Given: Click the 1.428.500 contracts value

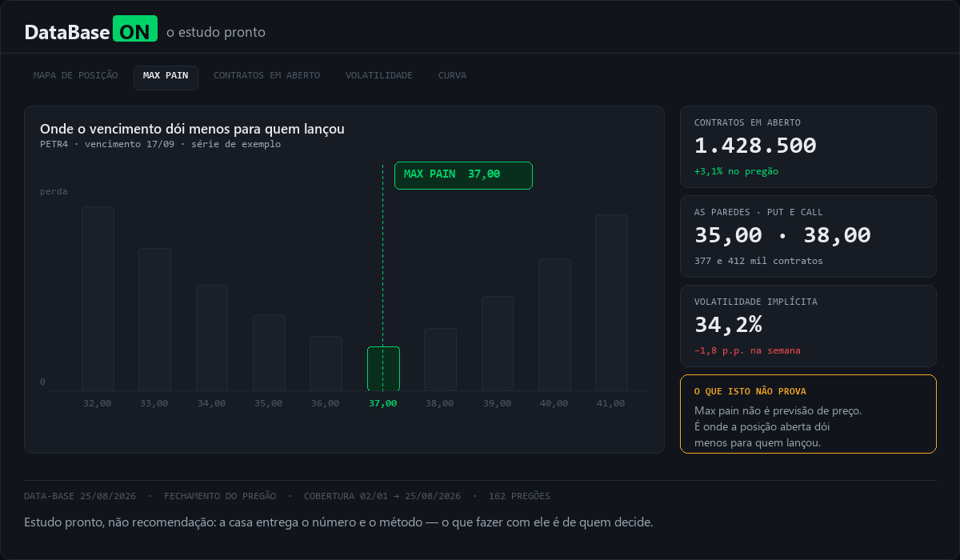Looking at the screenshot, I should tap(755, 146).
